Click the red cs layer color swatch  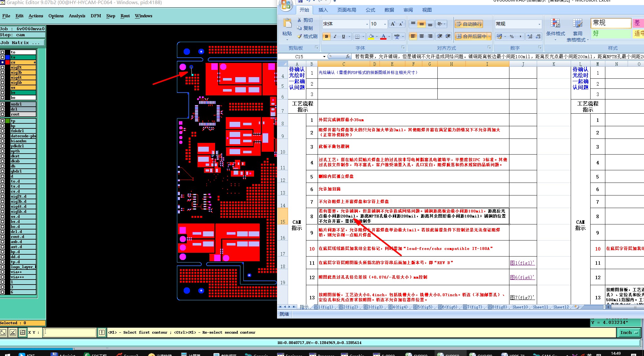point(8,62)
